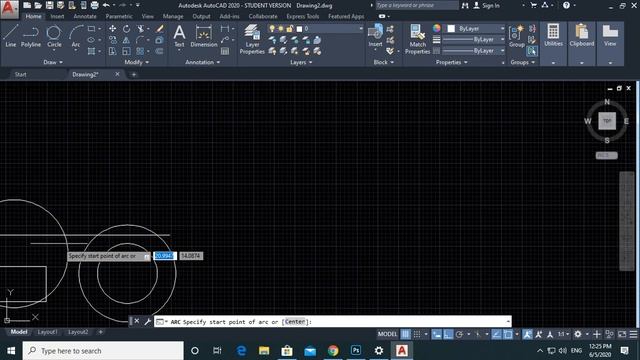The height and width of the screenshot is (360, 640).
Task: Click the keyword search input field
Action: tap(416, 5)
